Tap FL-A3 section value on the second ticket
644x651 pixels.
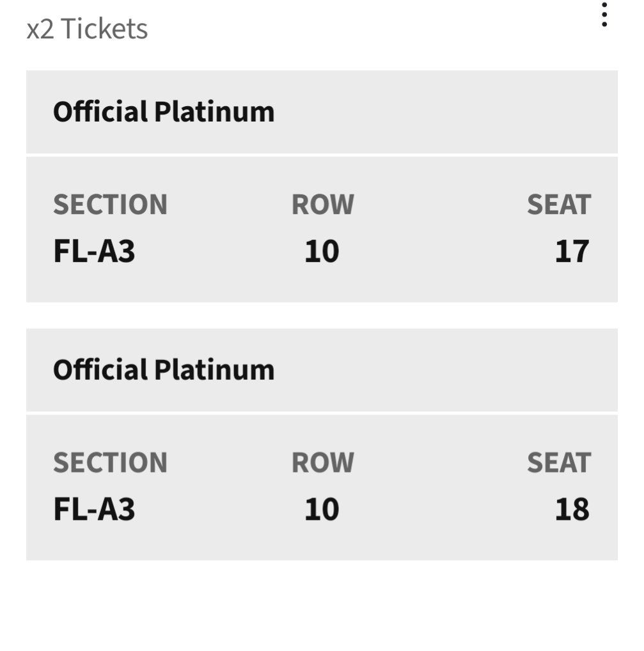pyautogui.click(x=94, y=510)
